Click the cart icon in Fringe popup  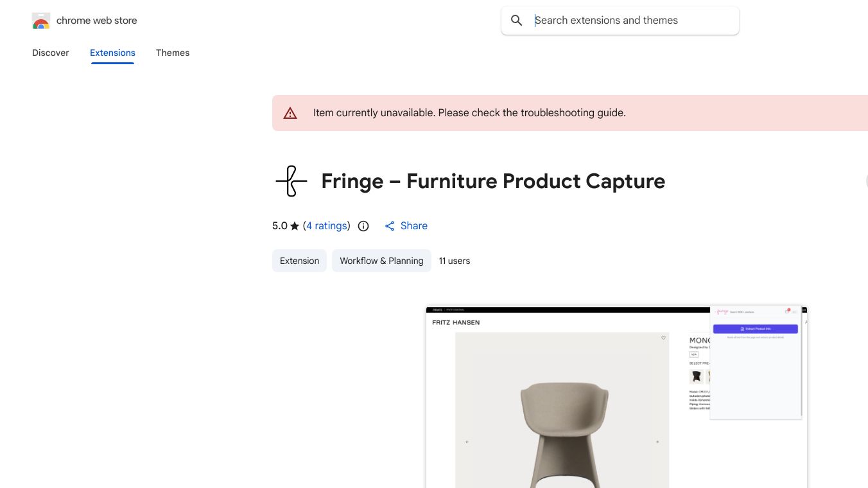pos(788,311)
